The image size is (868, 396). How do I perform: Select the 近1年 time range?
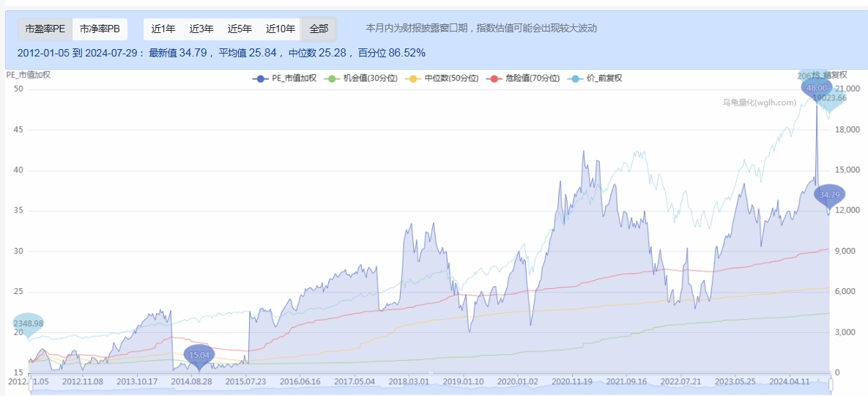(163, 29)
